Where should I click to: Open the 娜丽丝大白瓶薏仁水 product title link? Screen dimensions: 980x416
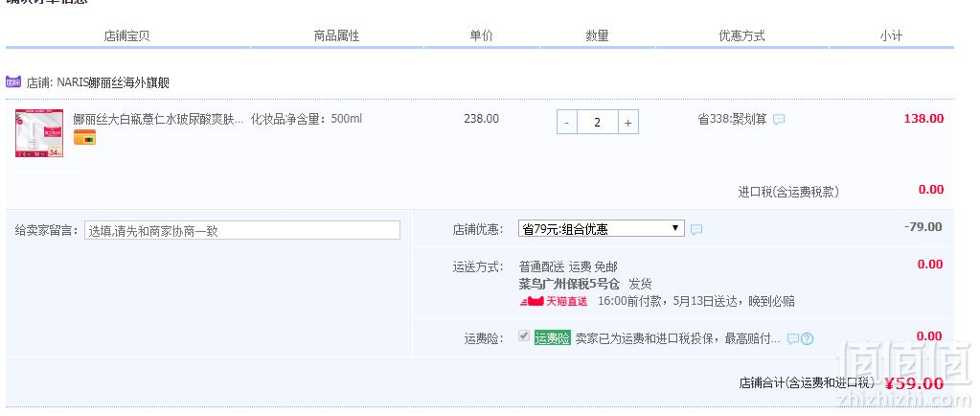(x=158, y=119)
